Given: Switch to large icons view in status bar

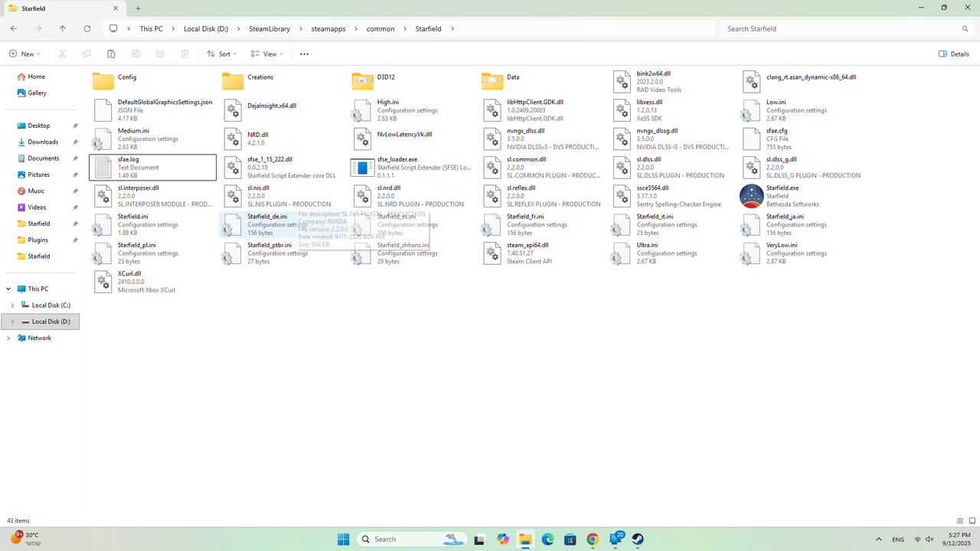Looking at the screenshot, I should click(972, 521).
